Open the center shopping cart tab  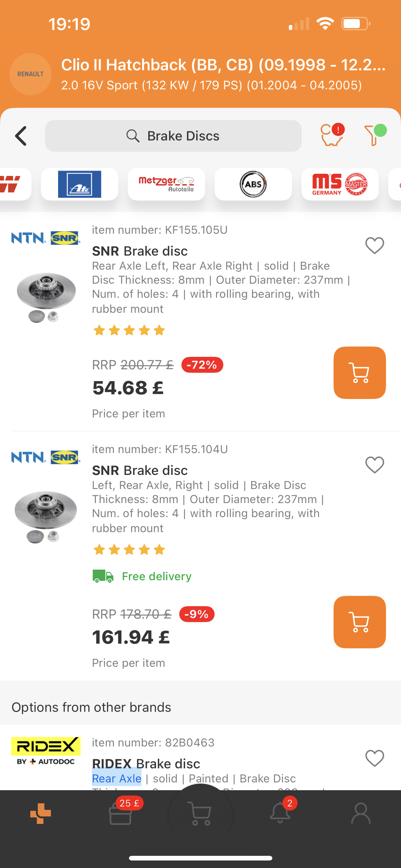201,813
